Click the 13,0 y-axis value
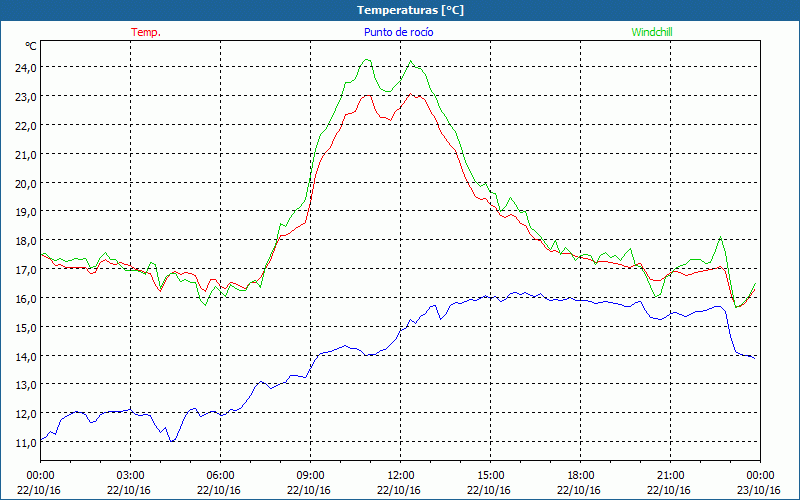 point(26,385)
